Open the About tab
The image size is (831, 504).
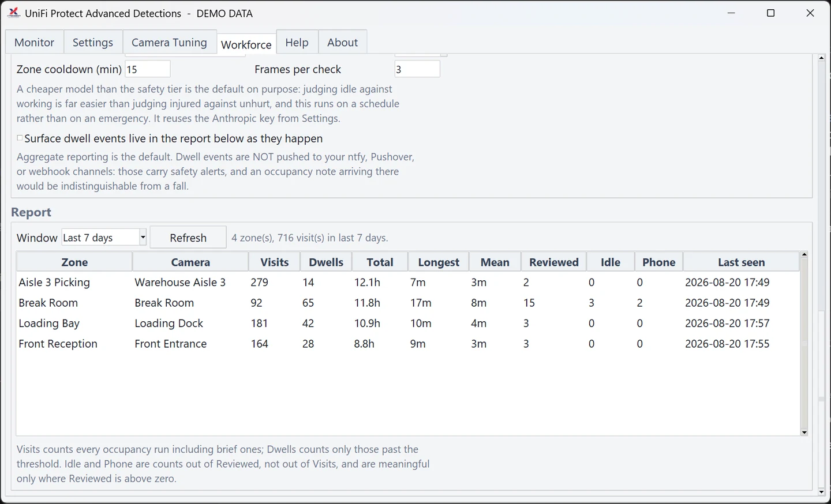[343, 42]
